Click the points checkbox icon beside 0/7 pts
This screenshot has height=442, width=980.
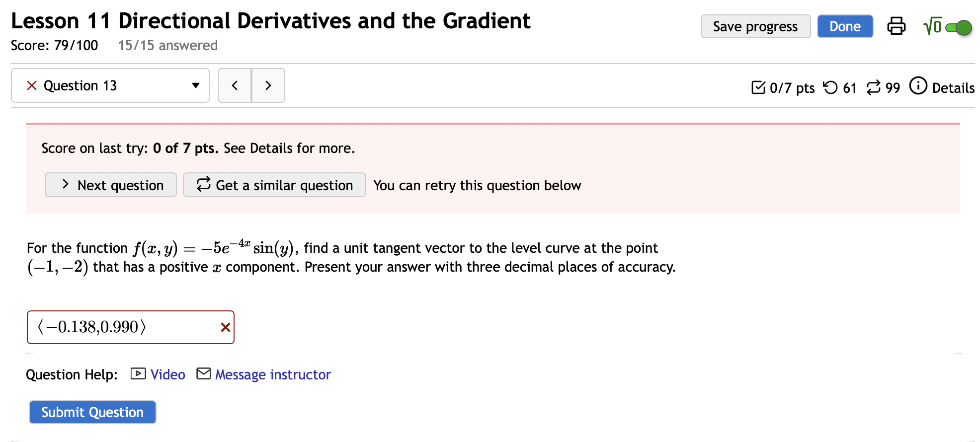(x=758, y=87)
